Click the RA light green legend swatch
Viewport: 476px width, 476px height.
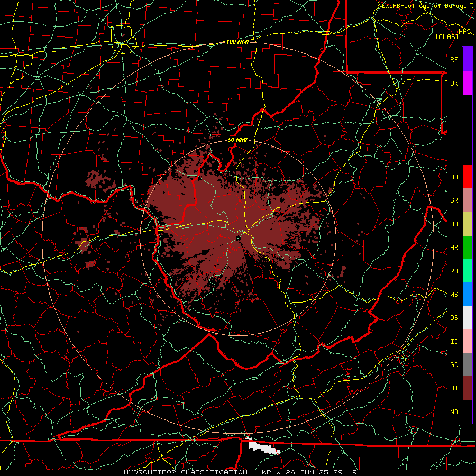tap(467, 271)
